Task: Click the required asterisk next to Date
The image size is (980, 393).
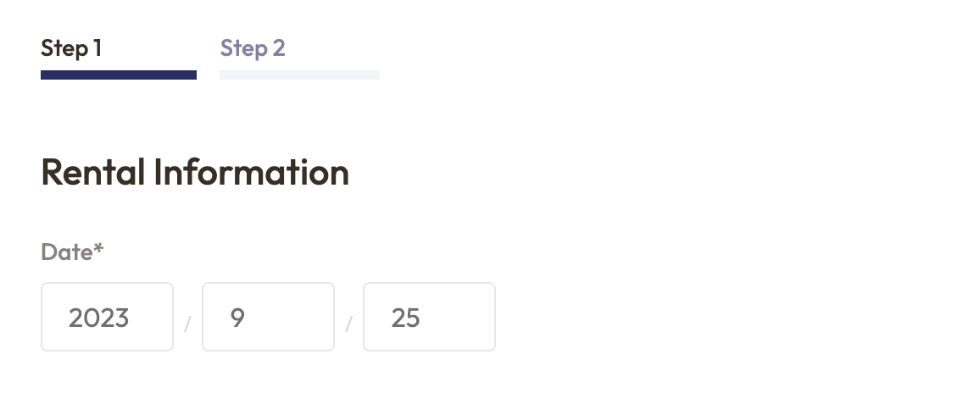Action: (99, 249)
